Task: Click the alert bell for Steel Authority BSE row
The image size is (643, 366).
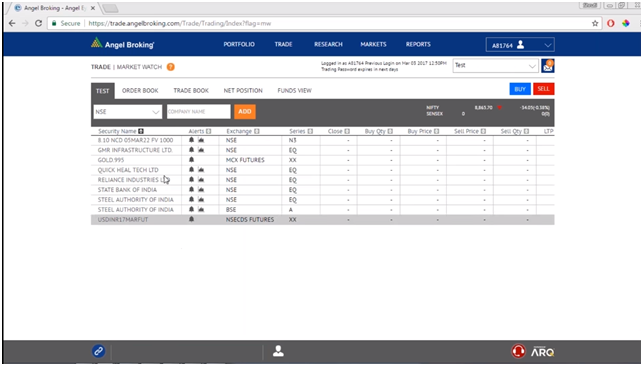Action: pyautogui.click(x=191, y=209)
